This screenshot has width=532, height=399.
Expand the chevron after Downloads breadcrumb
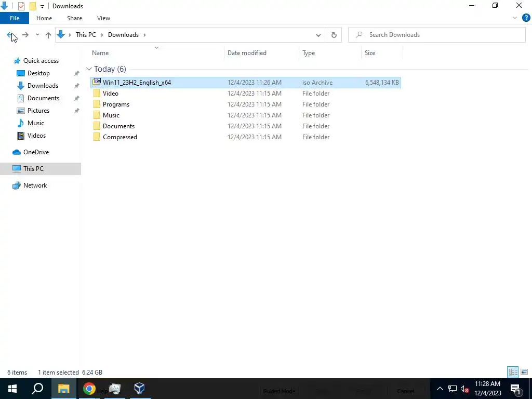[144, 35]
